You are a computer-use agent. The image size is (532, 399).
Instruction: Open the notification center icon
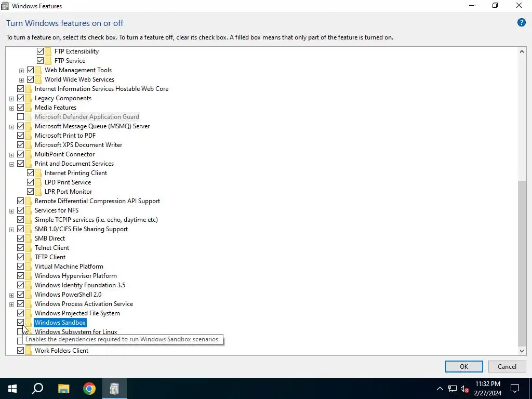coord(515,389)
